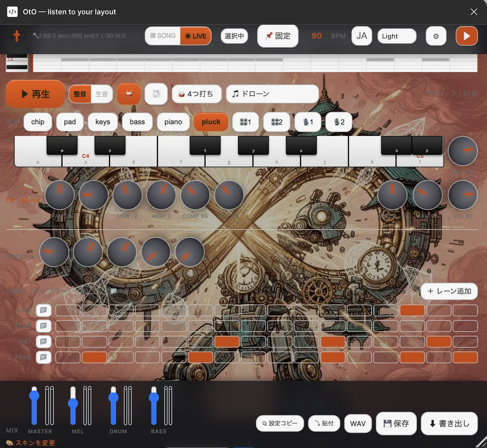The width and height of the screenshot is (487, 448).
Task: Select 整音 tuned sound mode
Action: click(x=80, y=94)
